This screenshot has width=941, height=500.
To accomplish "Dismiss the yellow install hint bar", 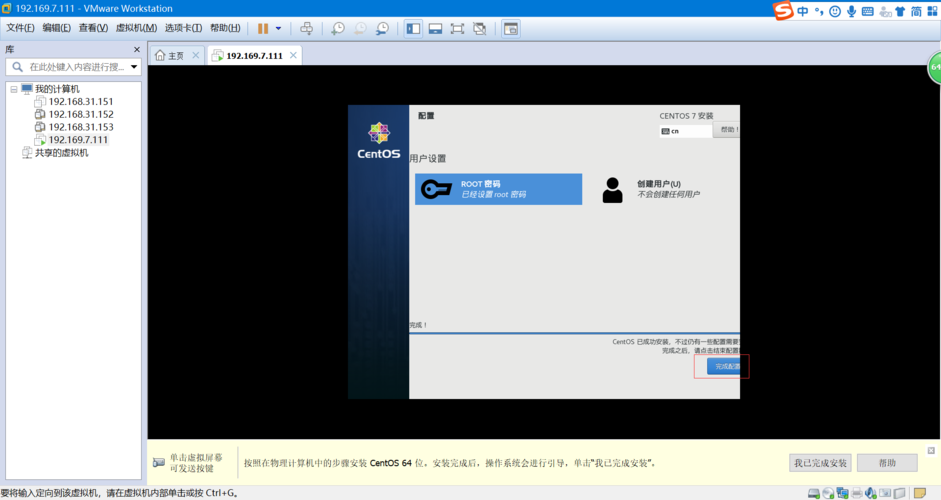I will coord(931,450).
